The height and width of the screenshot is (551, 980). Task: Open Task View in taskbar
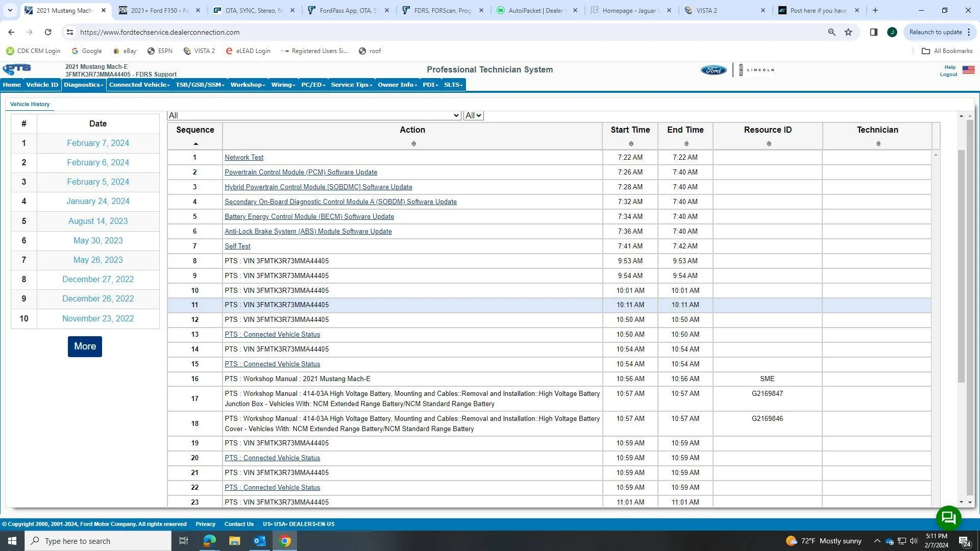(x=183, y=541)
